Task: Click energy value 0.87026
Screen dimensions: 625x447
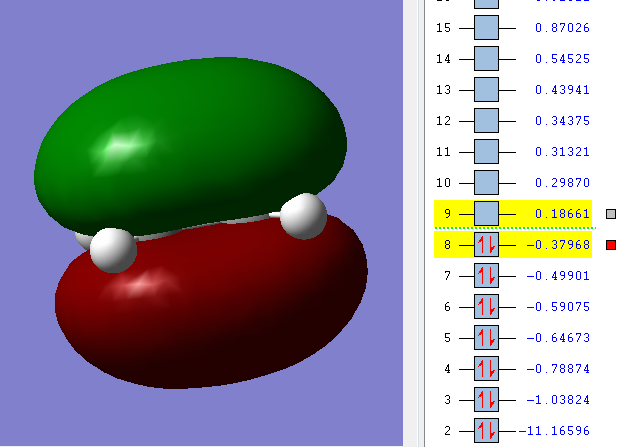Action: coord(562,28)
